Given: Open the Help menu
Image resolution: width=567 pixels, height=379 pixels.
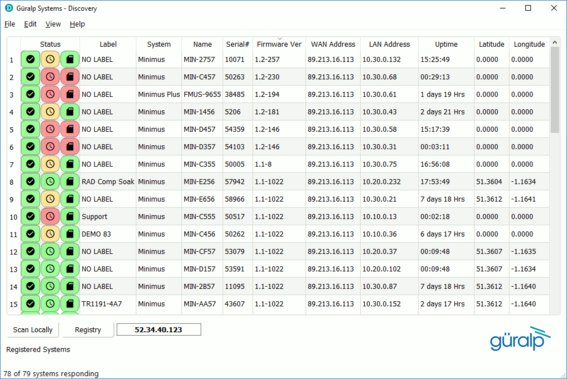Looking at the screenshot, I should pyautogui.click(x=77, y=24).
